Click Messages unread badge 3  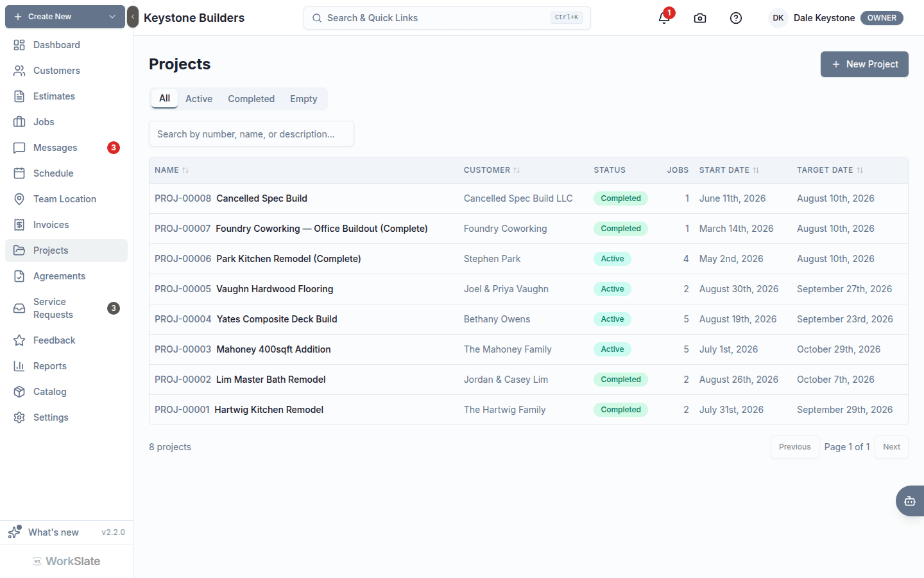pos(114,148)
